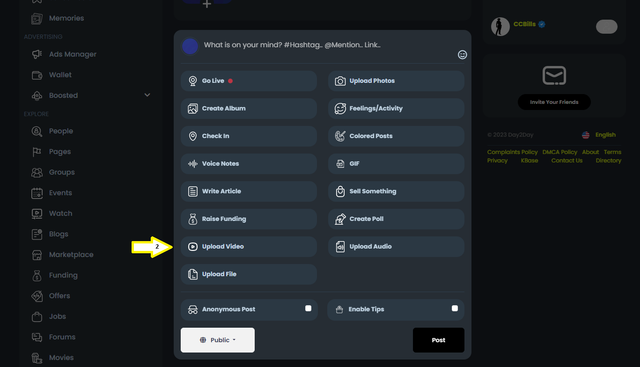This screenshot has width=640, height=367.
Task: Open the emoji picker smiley icon
Action: [462, 55]
